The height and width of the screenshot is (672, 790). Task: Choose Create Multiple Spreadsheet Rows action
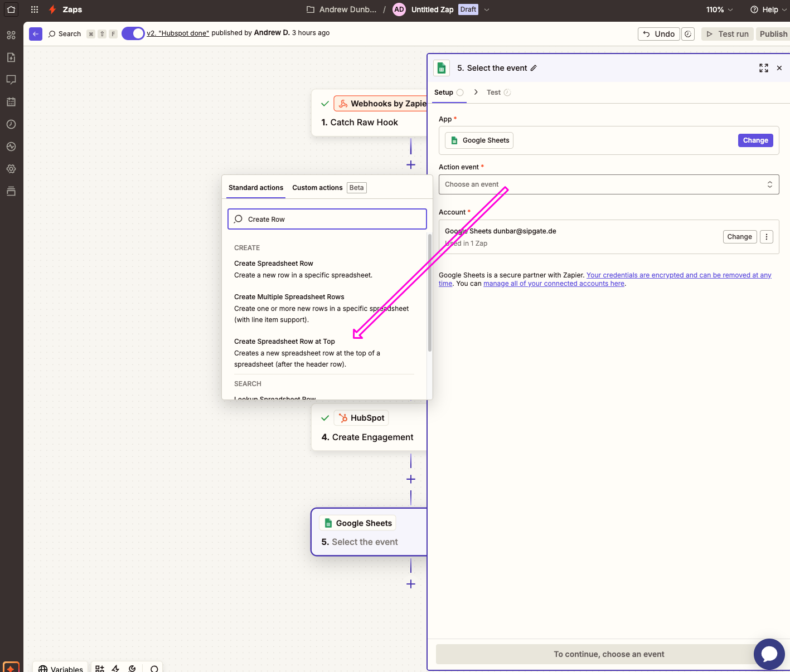pos(324,308)
